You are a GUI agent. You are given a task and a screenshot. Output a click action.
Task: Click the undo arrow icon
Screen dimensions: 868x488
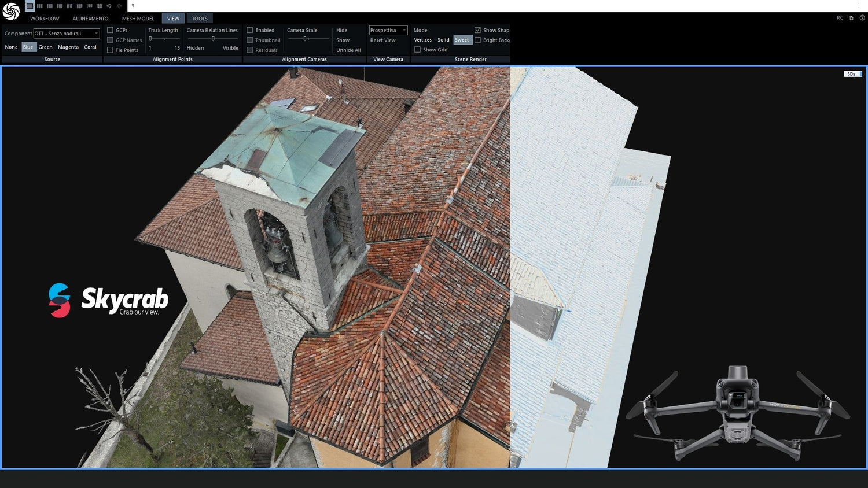point(109,6)
